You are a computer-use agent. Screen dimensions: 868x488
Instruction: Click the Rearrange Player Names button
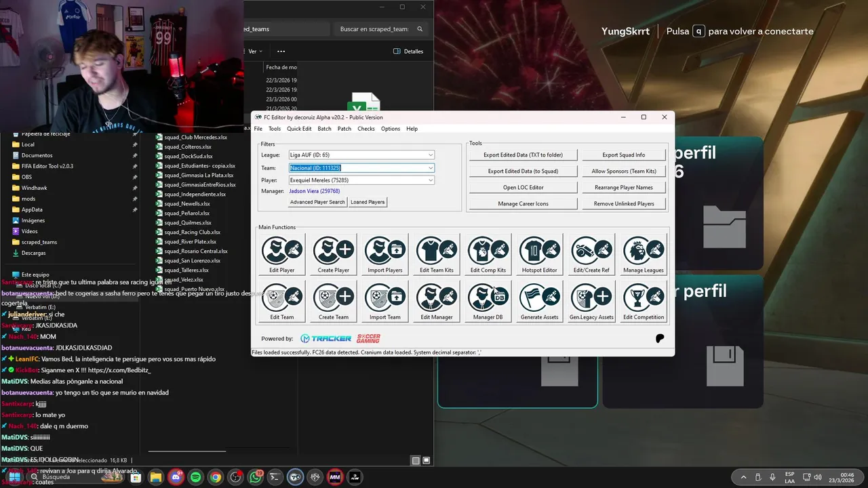[624, 188]
